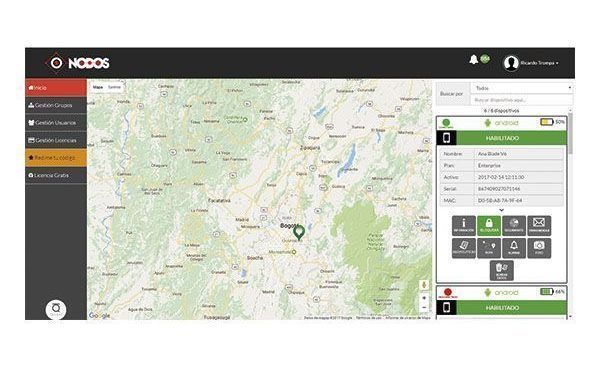Click the Street View pegman on the map
Screen dimensions: 600x375
pos(424,285)
